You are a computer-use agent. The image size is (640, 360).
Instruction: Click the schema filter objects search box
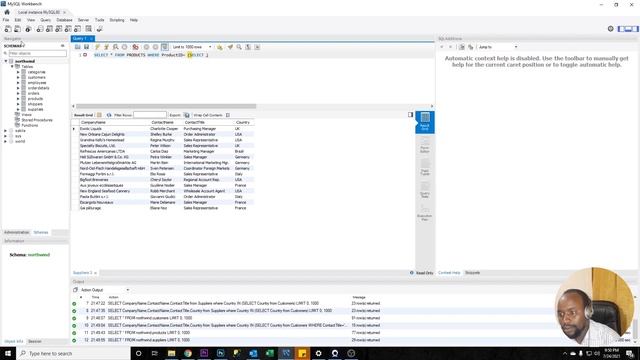click(x=38, y=53)
